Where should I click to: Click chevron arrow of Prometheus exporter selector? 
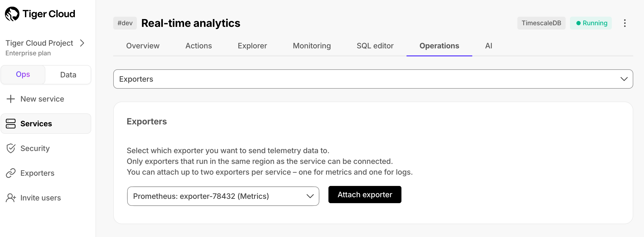click(x=310, y=196)
